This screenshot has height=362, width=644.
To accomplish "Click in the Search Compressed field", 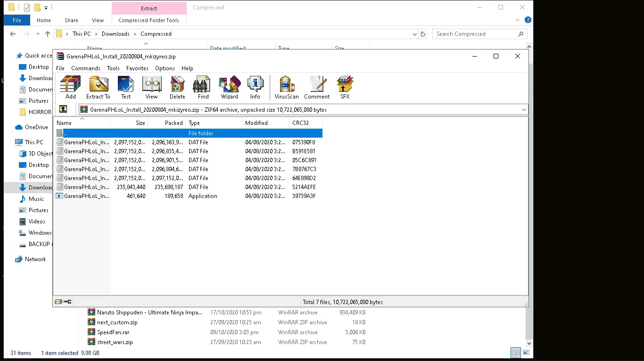I will point(475,34).
